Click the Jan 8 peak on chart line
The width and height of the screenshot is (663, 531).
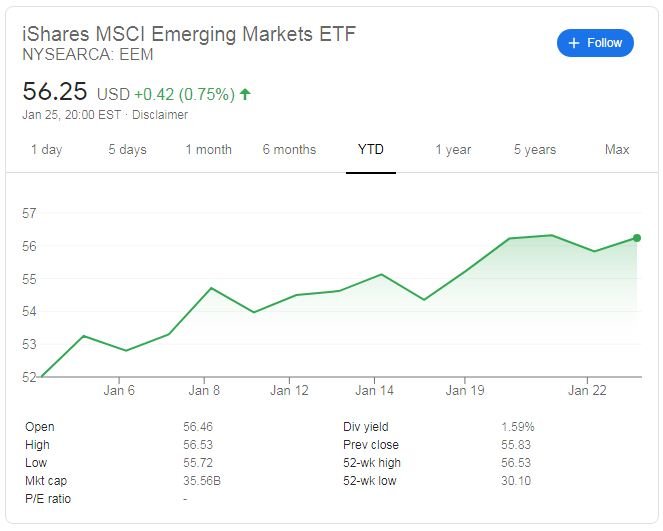[211, 288]
